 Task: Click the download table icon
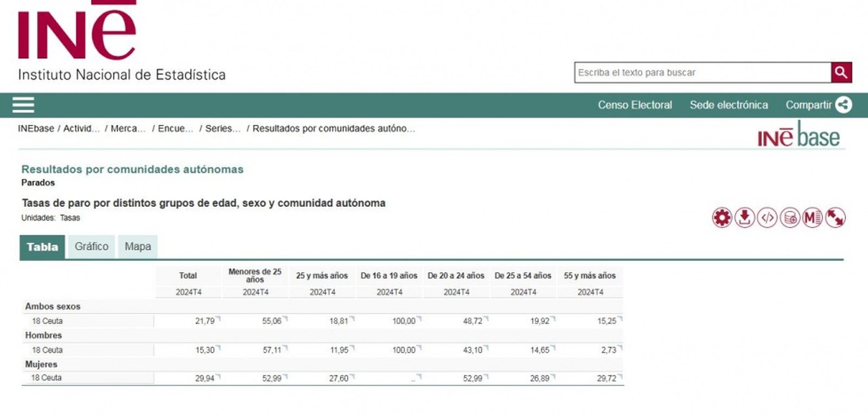click(745, 218)
